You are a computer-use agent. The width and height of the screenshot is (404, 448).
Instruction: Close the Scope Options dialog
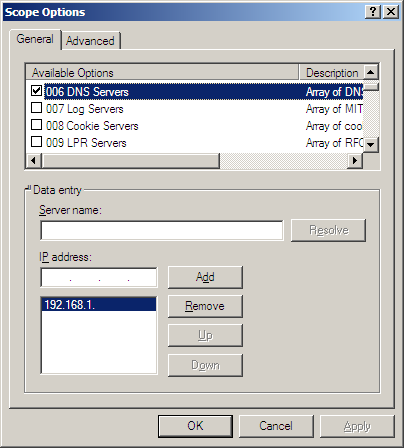[391, 12]
